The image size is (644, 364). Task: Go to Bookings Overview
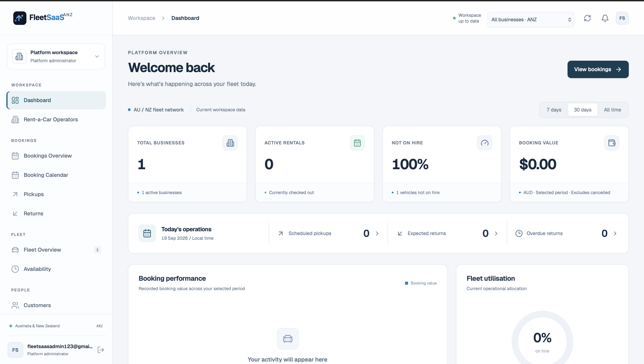click(x=56, y=156)
